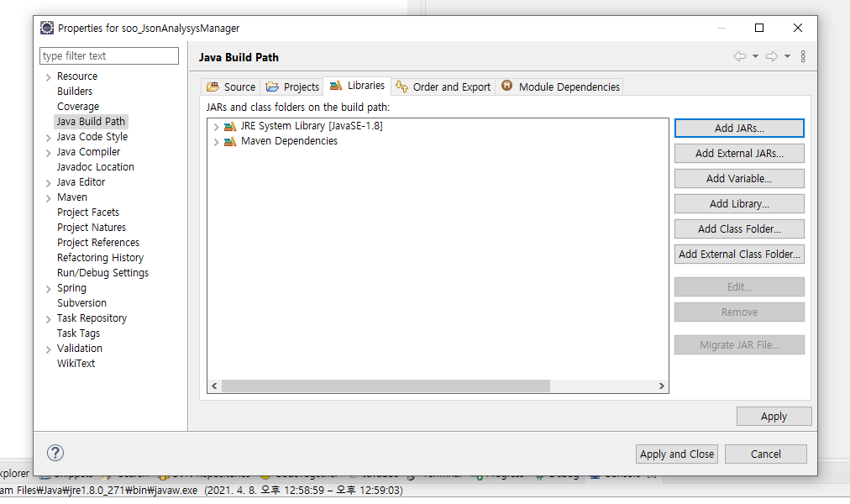Screen dimensions: 850x504
Task: Select Project References tree item
Action: (98, 243)
